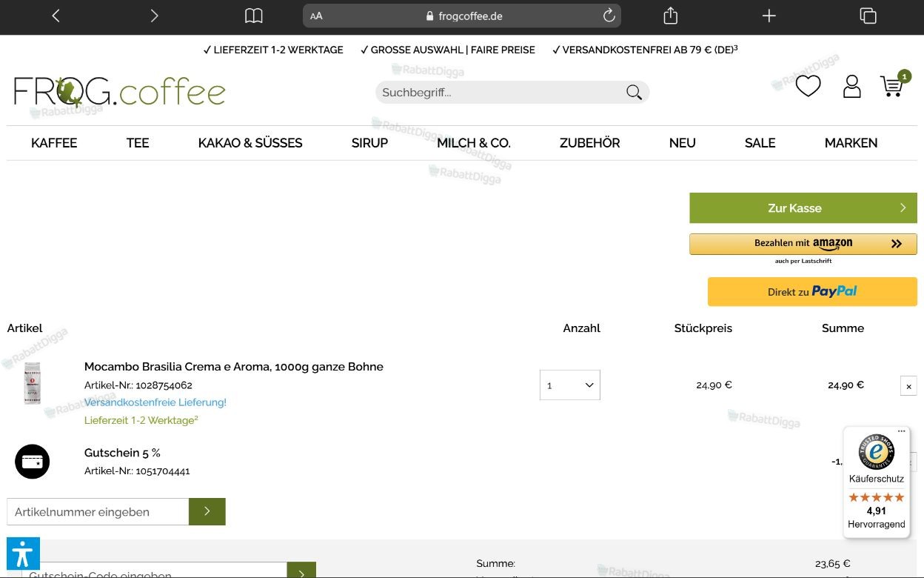Open Safari bookmarks book icon

[253, 16]
